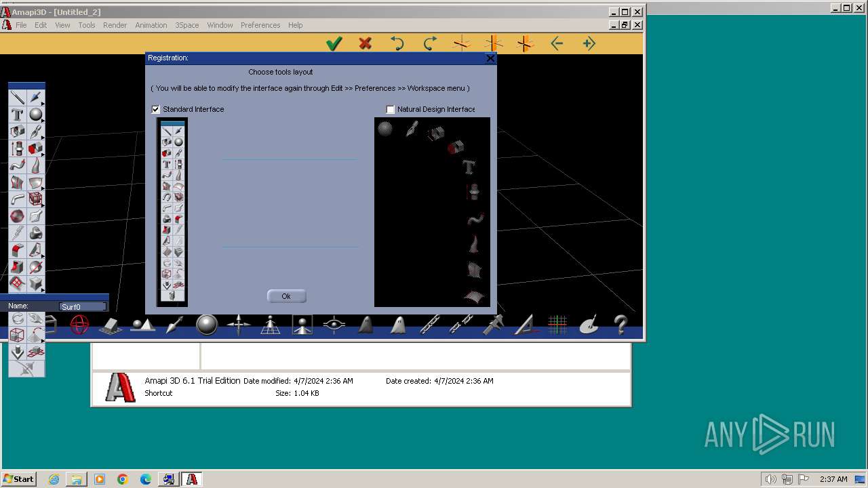Open the Window menu
868x488 pixels.
click(220, 25)
